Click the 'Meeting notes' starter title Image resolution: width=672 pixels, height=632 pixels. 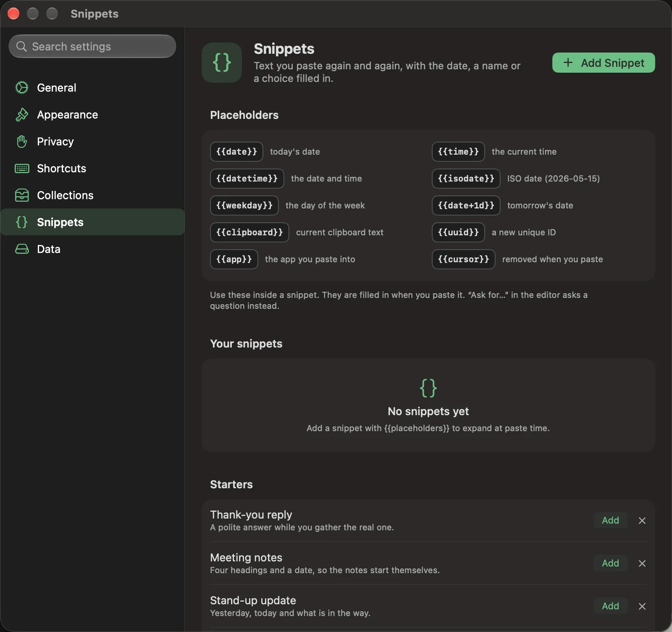click(246, 558)
